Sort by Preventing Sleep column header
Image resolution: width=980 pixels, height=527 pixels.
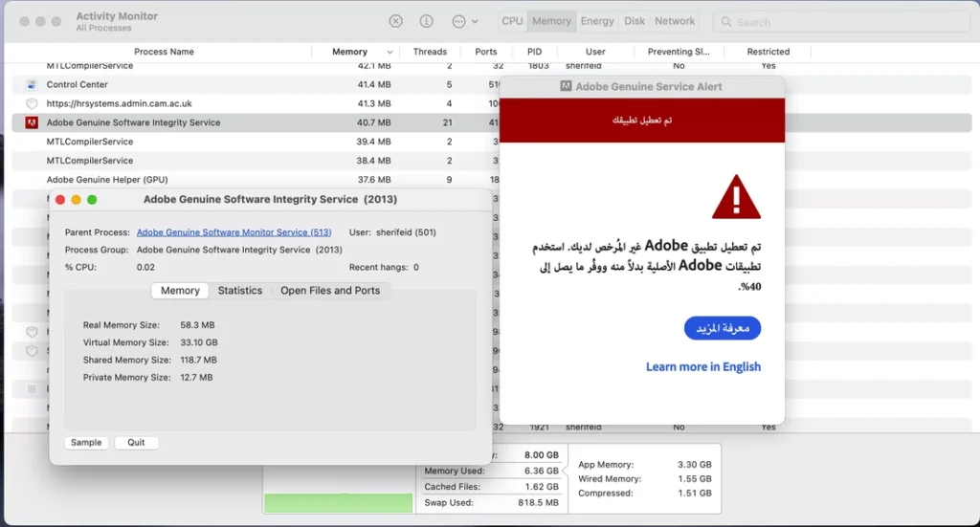coord(679,52)
